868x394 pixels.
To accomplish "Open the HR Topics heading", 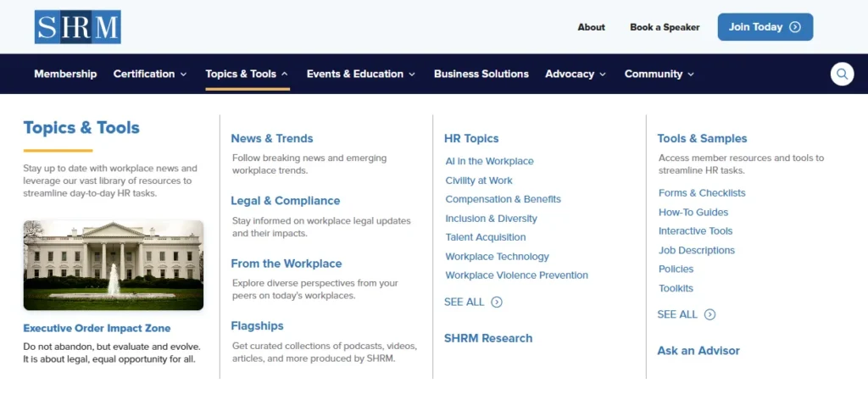I will [x=471, y=138].
